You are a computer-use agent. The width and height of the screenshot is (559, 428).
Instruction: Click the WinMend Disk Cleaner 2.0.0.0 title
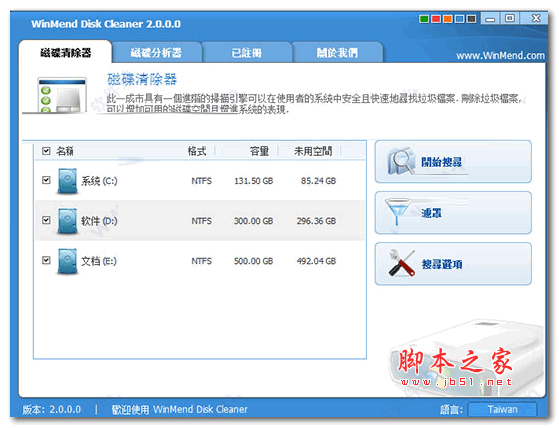[x=106, y=24]
